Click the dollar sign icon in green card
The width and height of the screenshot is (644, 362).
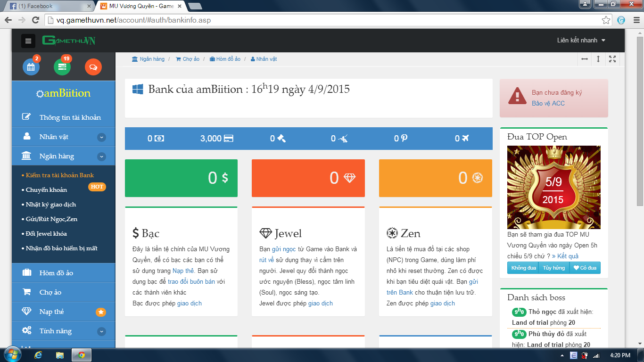(225, 178)
